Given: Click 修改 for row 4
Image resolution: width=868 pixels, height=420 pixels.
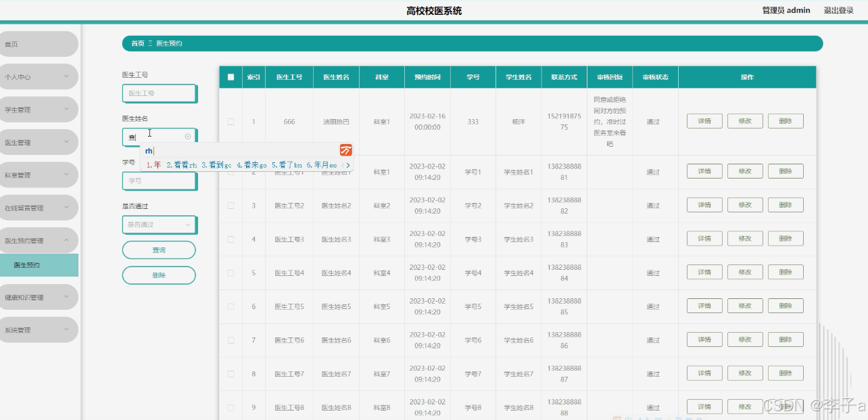Looking at the screenshot, I should (745, 238).
